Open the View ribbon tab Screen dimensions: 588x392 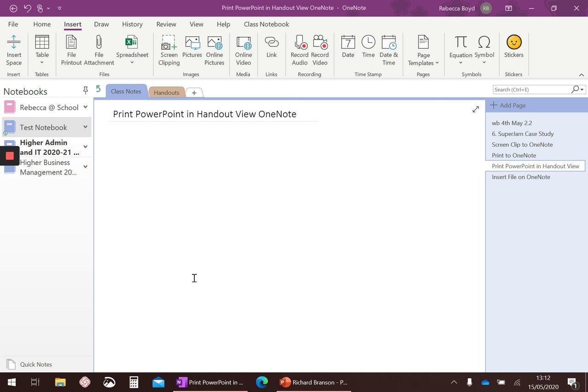[x=197, y=24]
